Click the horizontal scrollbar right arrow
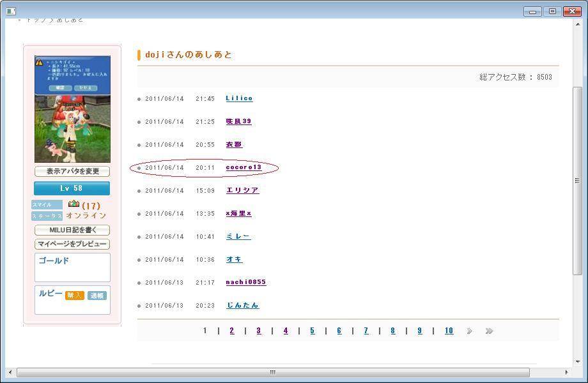Image resolution: width=588 pixels, height=383 pixels. 566,372
